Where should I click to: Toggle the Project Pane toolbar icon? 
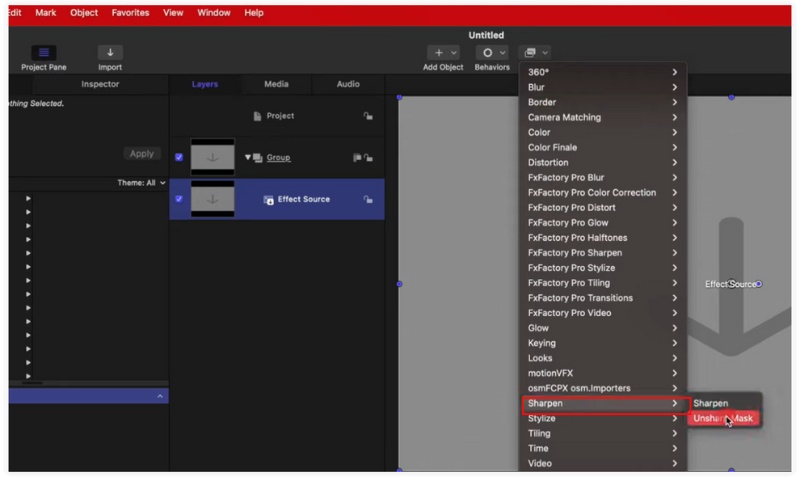point(44,53)
